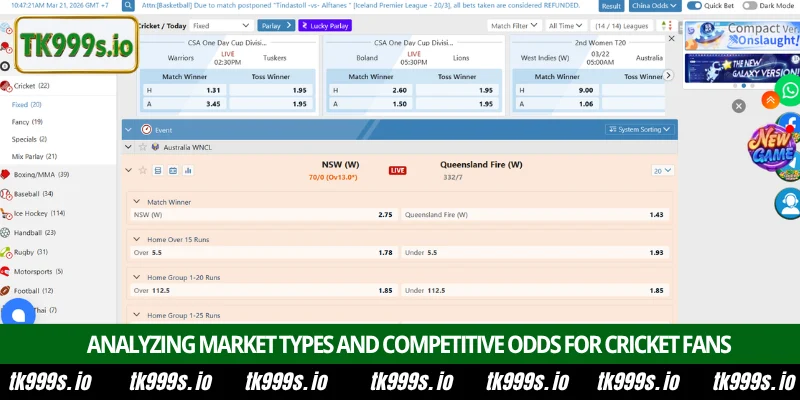This screenshot has height=400, width=800.
Task: Click the Result button
Action: pos(611,6)
